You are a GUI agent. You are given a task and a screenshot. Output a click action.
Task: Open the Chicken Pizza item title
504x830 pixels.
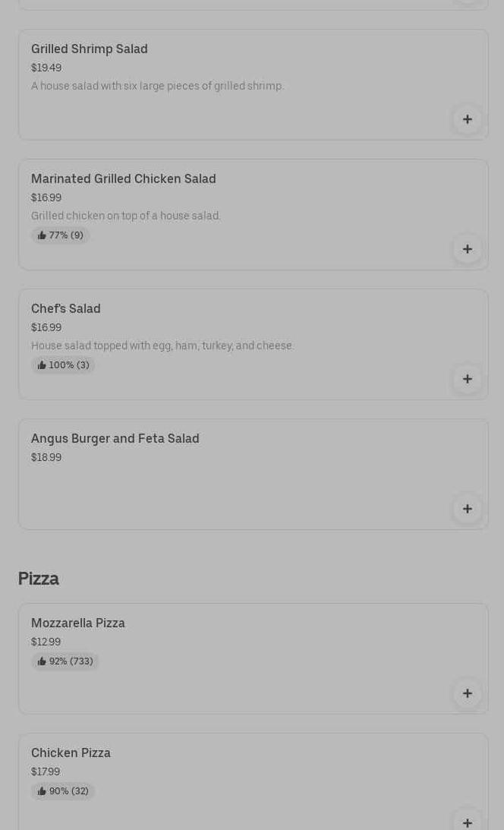71,753
